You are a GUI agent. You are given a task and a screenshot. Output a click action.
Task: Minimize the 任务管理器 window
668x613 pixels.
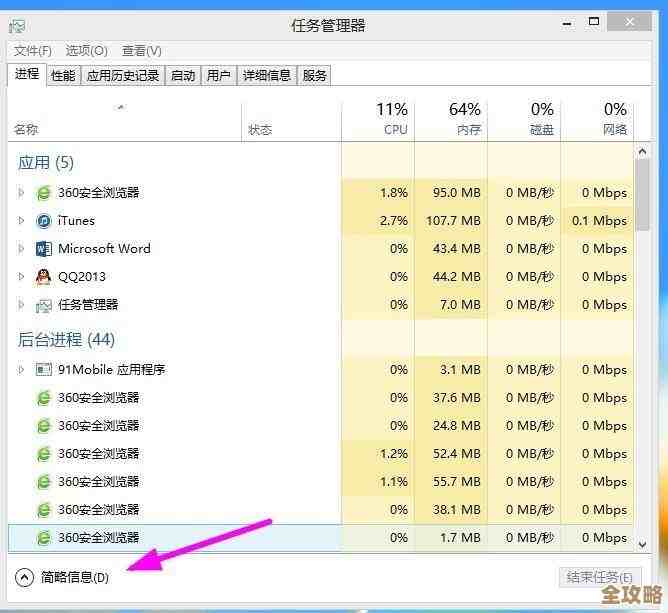pyautogui.click(x=567, y=23)
